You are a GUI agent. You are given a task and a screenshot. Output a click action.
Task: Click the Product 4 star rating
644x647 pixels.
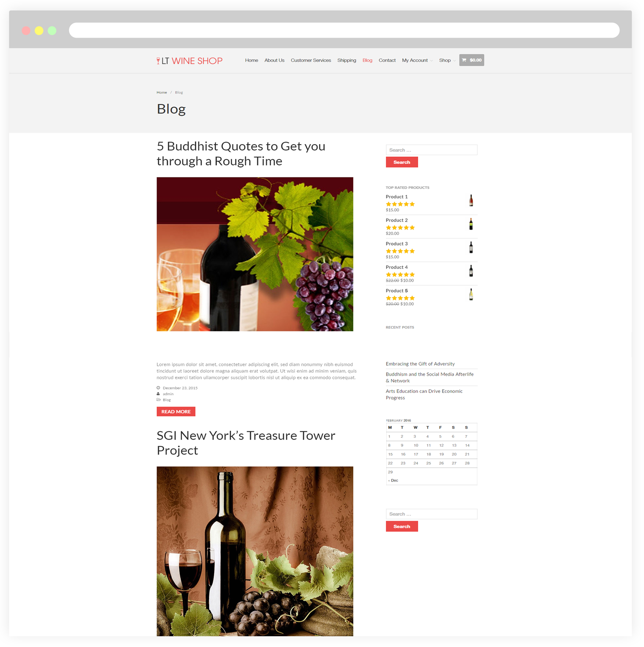click(400, 274)
